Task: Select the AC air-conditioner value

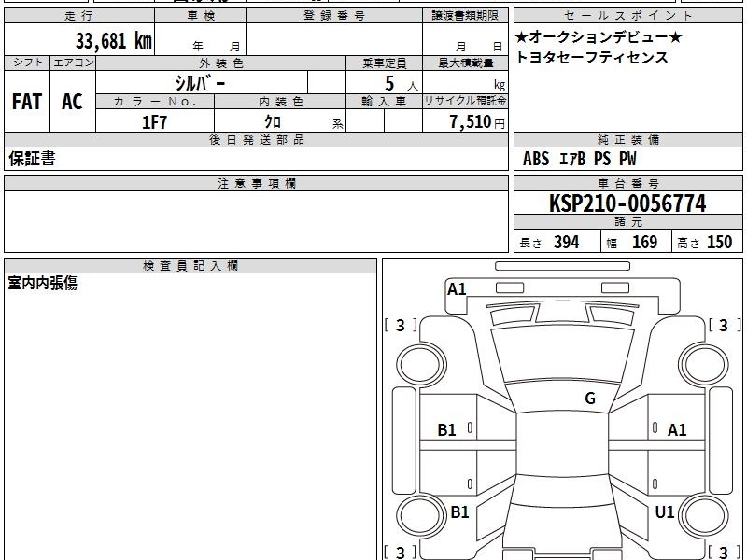Action: (73, 102)
